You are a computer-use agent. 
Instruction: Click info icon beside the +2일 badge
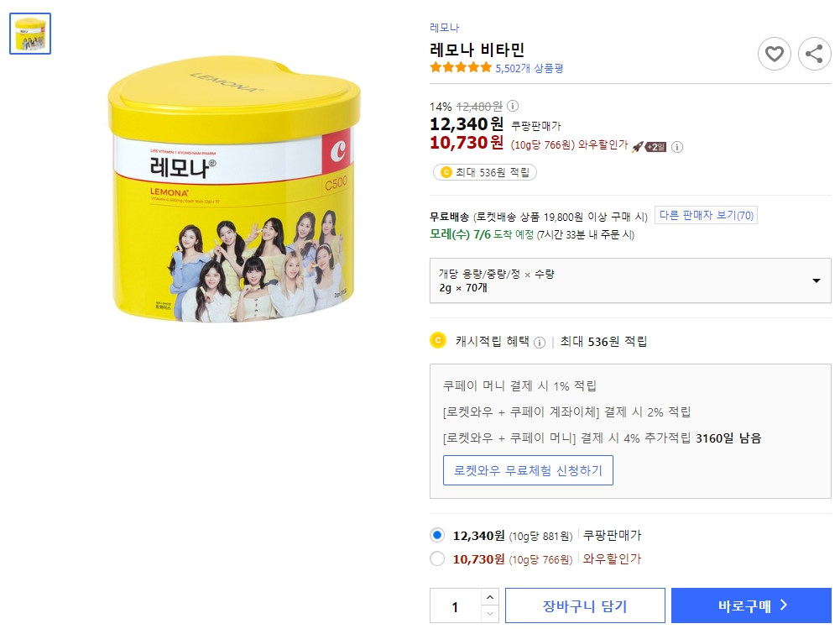[677, 145]
